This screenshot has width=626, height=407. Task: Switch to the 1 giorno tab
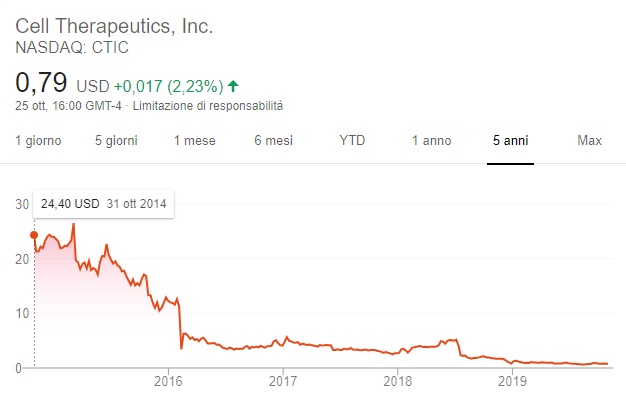point(38,141)
